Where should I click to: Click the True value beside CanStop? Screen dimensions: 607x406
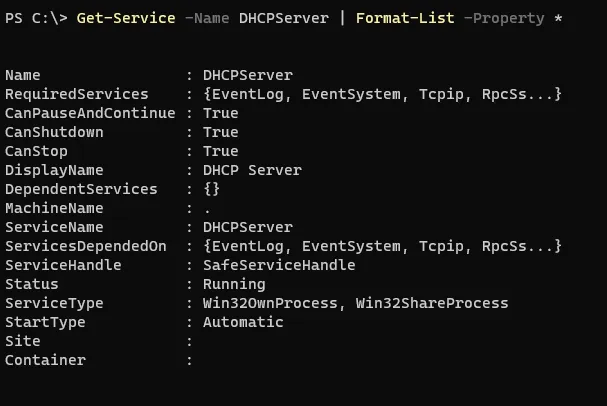(220, 151)
